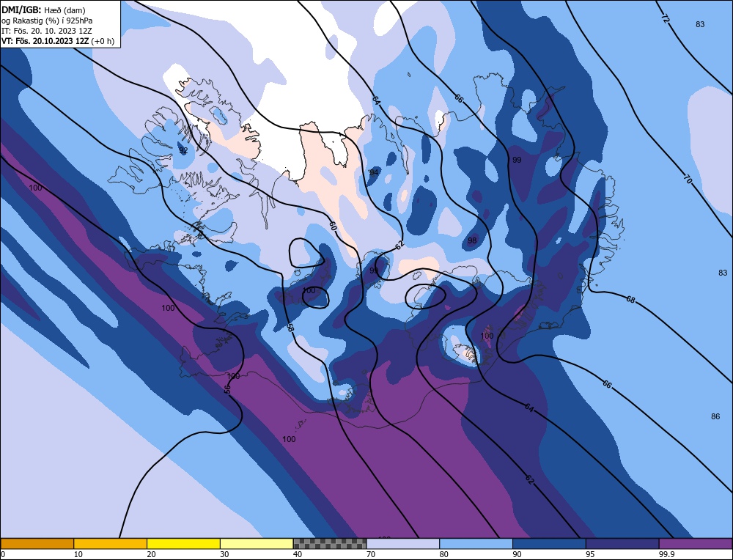Click the legend tick label '90'
Viewport: 733px width, 560px height.
coord(517,554)
